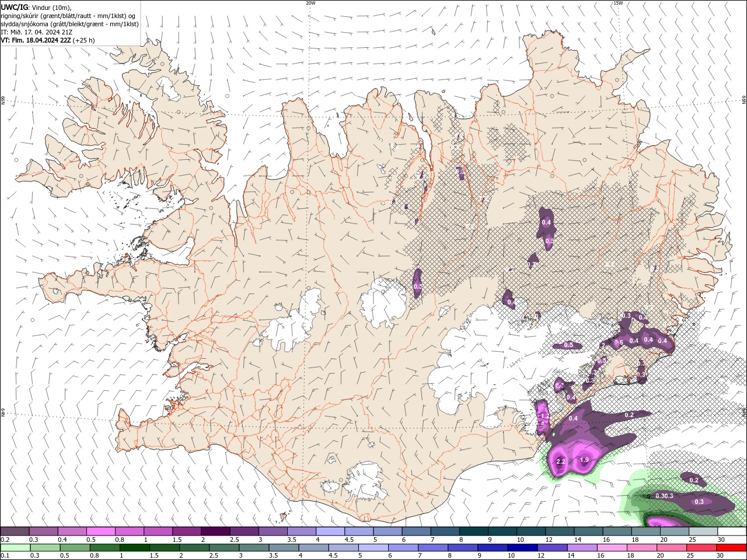The width and height of the screenshot is (747, 560).
Task: Click the violet 12 swatch on rain scale
Action: click(552, 548)
